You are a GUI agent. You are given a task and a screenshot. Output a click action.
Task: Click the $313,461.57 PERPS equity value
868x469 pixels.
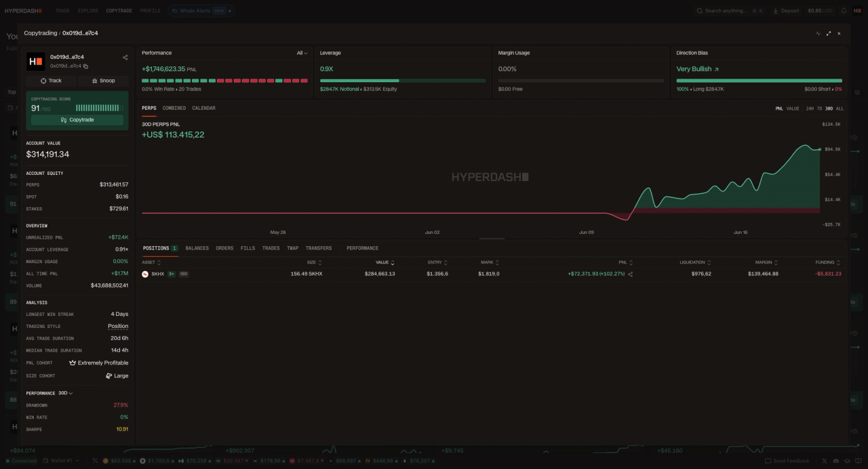(x=114, y=184)
